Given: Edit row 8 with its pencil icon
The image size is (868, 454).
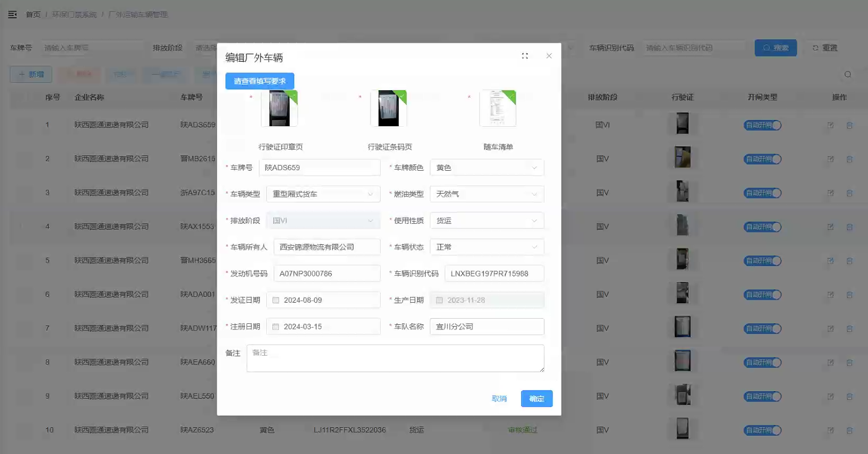Looking at the screenshot, I should pos(831,362).
